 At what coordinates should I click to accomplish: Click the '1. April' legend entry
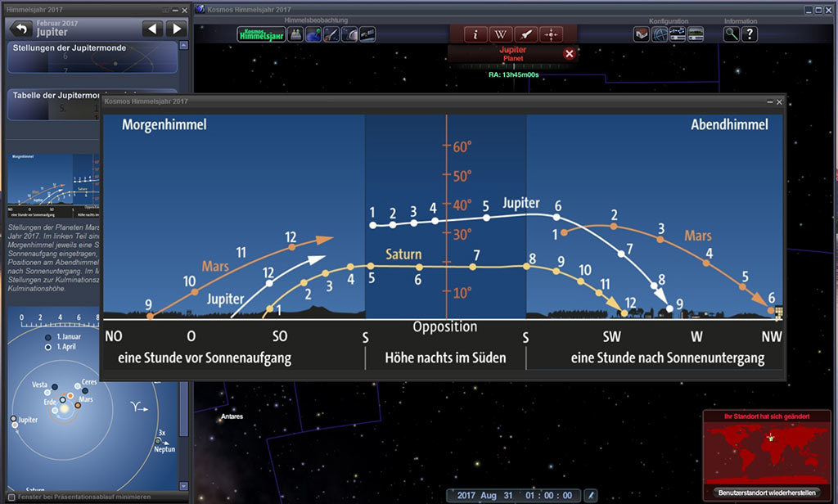click(x=66, y=346)
